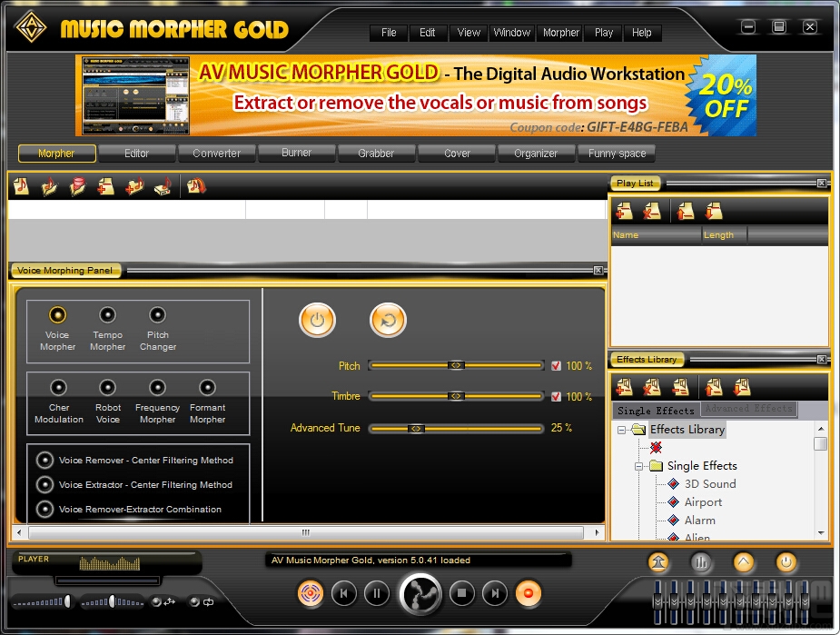Click first Effects Library toolbar add icon

click(x=624, y=387)
